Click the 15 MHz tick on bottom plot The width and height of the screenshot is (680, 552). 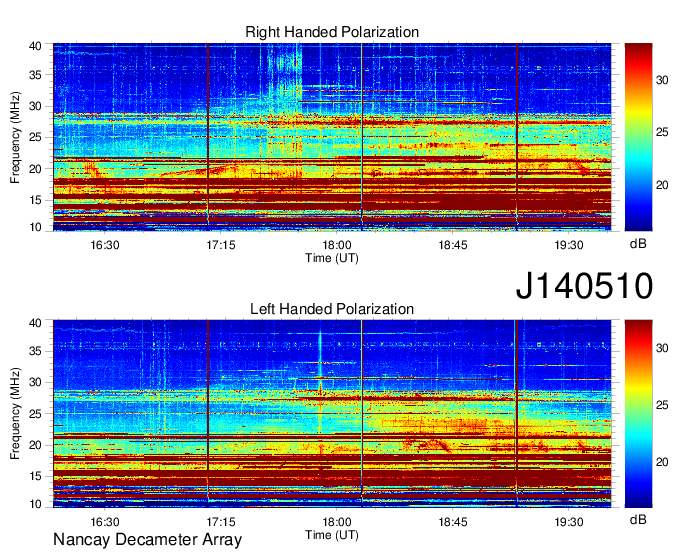coord(36,477)
